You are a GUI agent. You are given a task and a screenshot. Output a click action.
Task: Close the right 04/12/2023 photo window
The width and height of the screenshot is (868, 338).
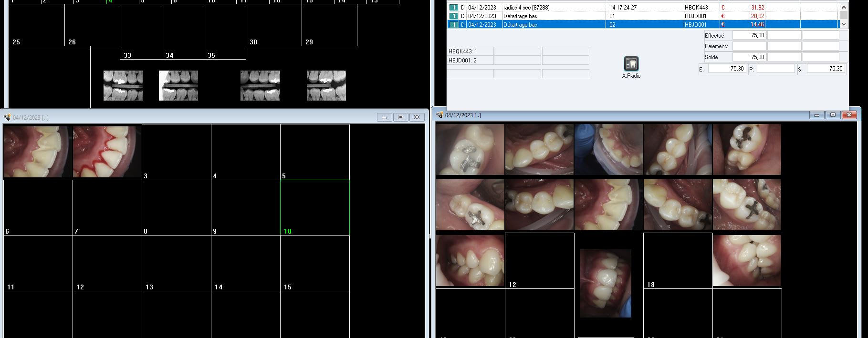click(x=849, y=115)
